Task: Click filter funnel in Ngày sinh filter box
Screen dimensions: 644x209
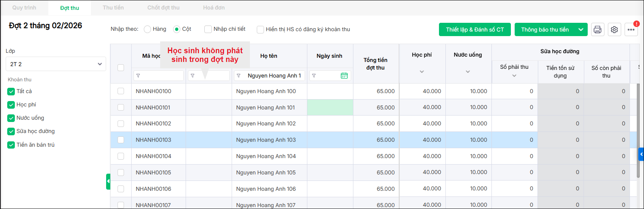Action: pyautogui.click(x=314, y=76)
